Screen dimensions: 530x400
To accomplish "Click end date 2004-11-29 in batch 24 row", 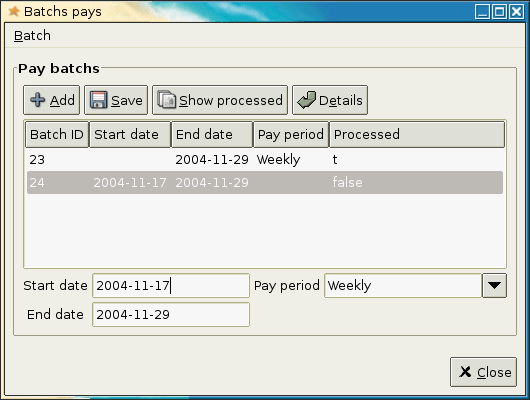I will [x=212, y=183].
